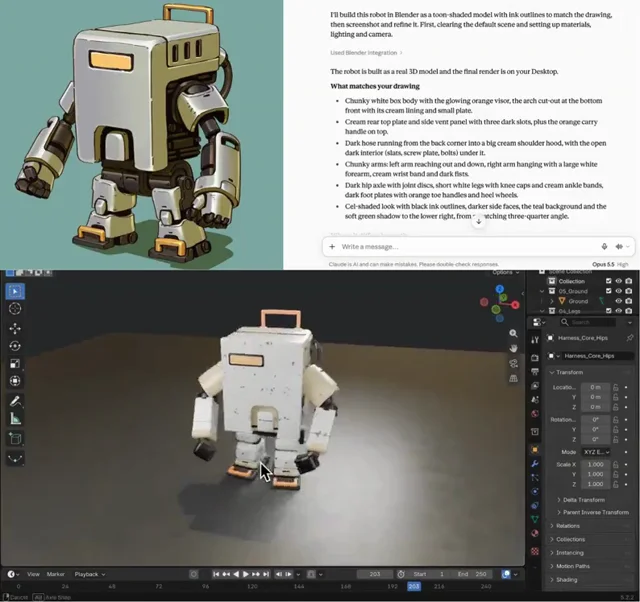Image resolution: width=640 pixels, height=602 pixels.
Task: Open the Particles properties tab
Action: [x=535, y=478]
